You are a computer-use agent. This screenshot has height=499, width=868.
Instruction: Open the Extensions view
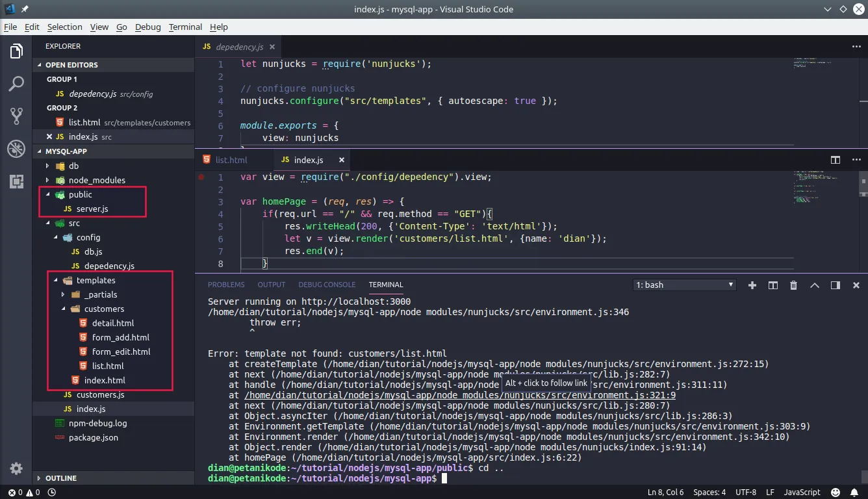pos(16,181)
